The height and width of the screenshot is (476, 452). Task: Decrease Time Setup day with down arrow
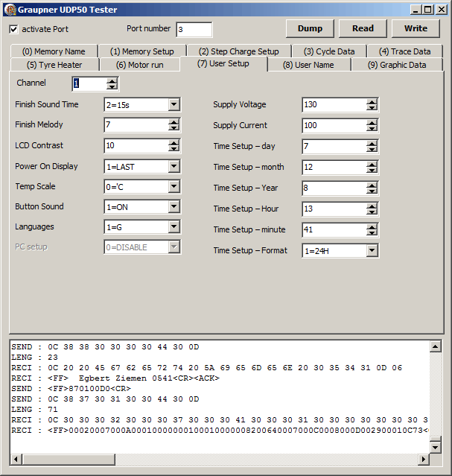click(x=372, y=150)
